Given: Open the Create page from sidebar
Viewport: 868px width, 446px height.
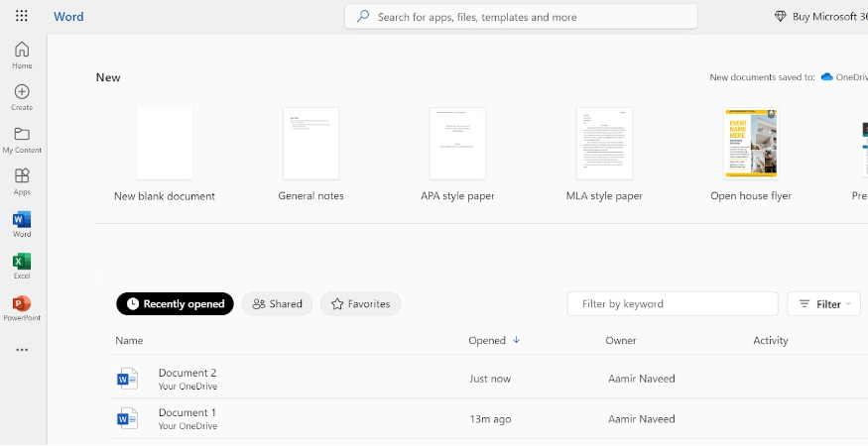Looking at the screenshot, I should (22, 97).
